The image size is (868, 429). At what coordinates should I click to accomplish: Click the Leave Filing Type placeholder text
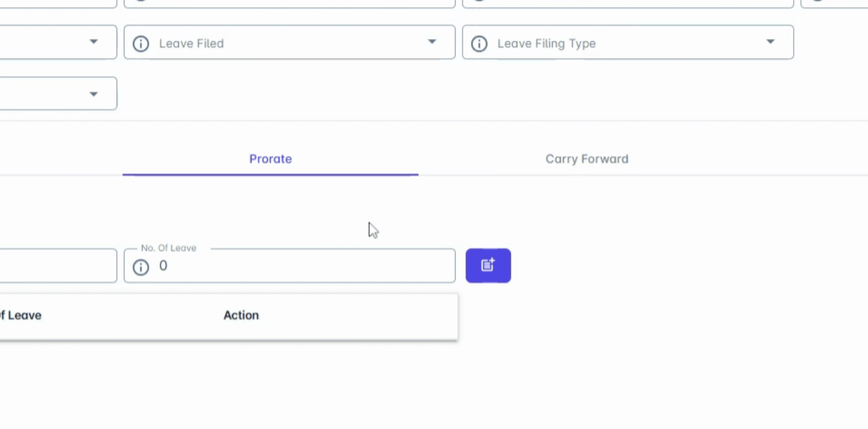[x=546, y=43]
